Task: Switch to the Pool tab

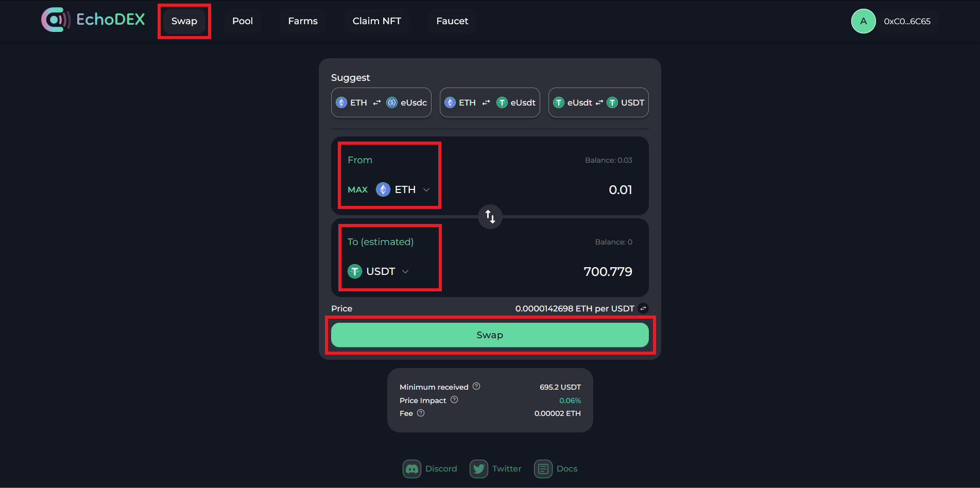Action: tap(242, 21)
